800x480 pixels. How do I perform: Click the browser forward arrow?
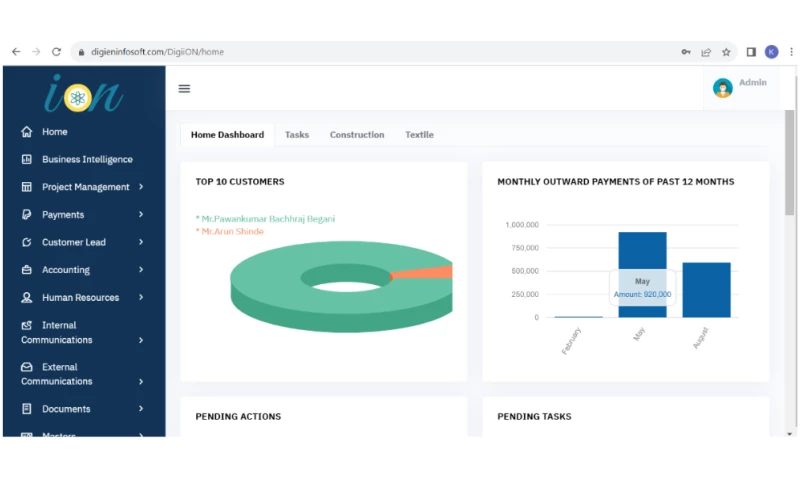tap(36, 52)
